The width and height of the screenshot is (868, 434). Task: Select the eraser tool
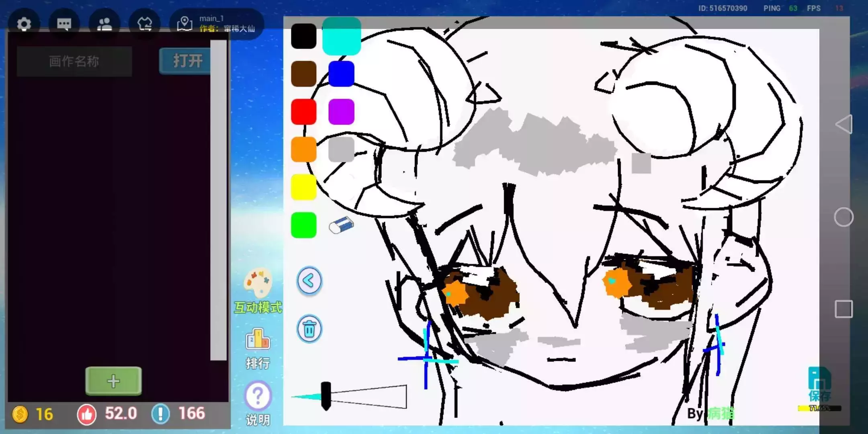(341, 225)
